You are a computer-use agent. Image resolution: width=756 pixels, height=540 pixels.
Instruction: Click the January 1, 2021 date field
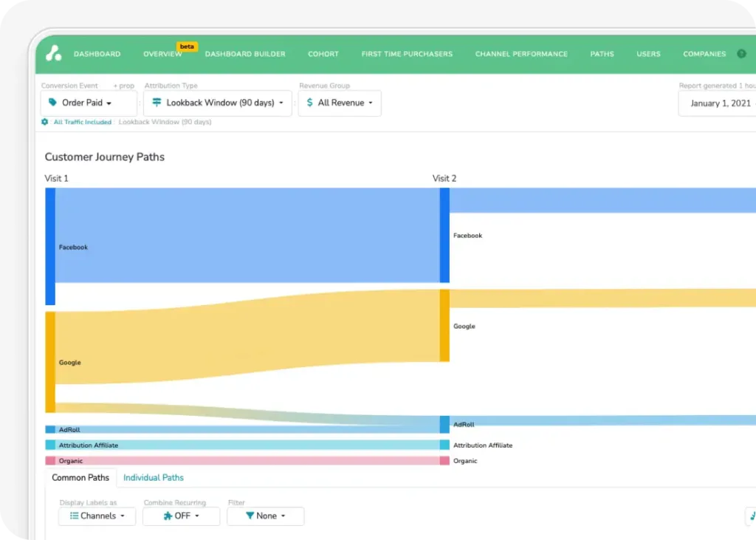click(x=720, y=103)
